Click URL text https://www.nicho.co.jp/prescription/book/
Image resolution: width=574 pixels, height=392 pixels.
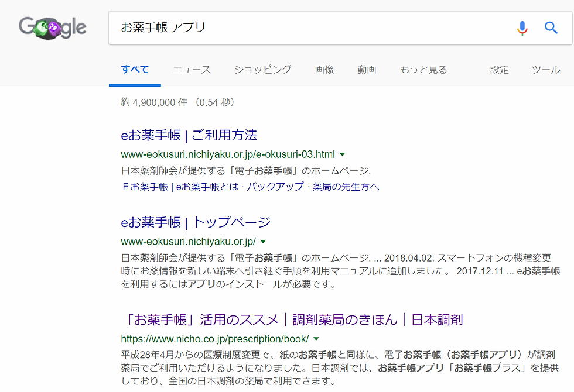[x=215, y=339]
